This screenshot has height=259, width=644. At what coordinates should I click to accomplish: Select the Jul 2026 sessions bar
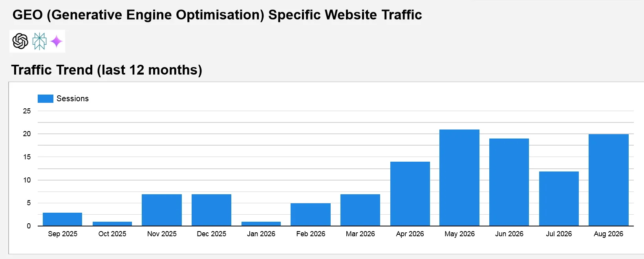click(x=559, y=199)
